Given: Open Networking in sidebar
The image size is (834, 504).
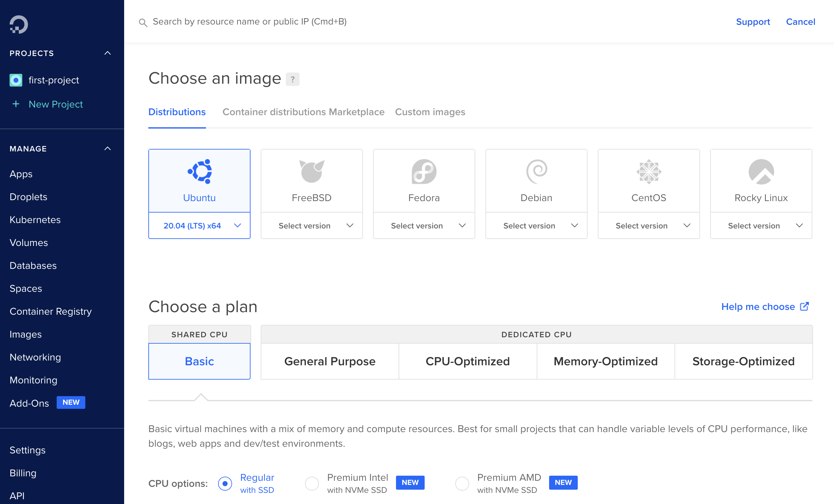Looking at the screenshot, I should (x=35, y=357).
